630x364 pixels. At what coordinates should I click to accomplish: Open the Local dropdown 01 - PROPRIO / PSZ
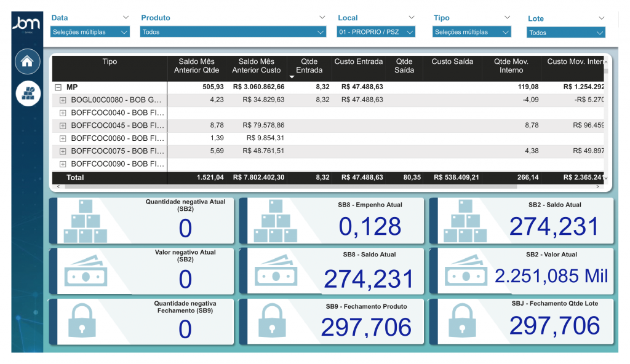click(x=376, y=32)
